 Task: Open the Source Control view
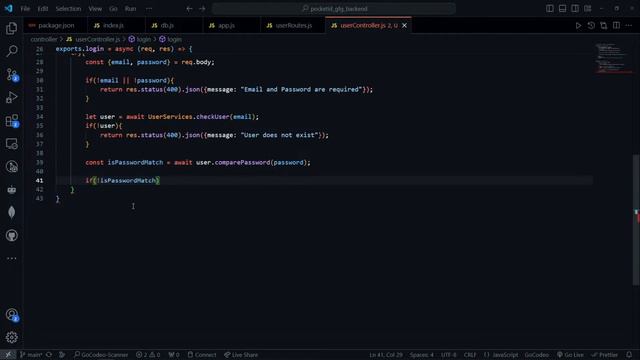tap(11, 75)
